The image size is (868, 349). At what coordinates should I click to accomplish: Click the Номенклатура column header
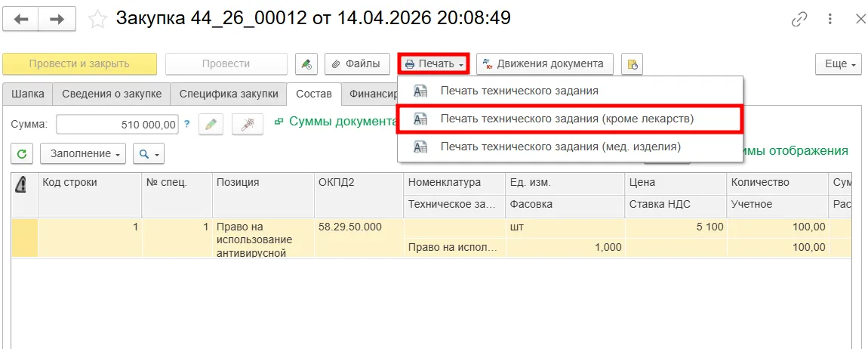click(454, 183)
